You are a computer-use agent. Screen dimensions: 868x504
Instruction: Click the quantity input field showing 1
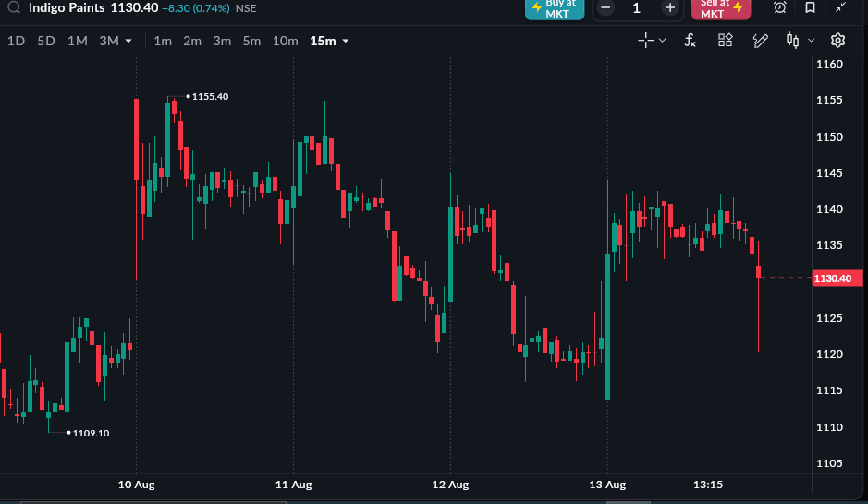pos(637,7)
